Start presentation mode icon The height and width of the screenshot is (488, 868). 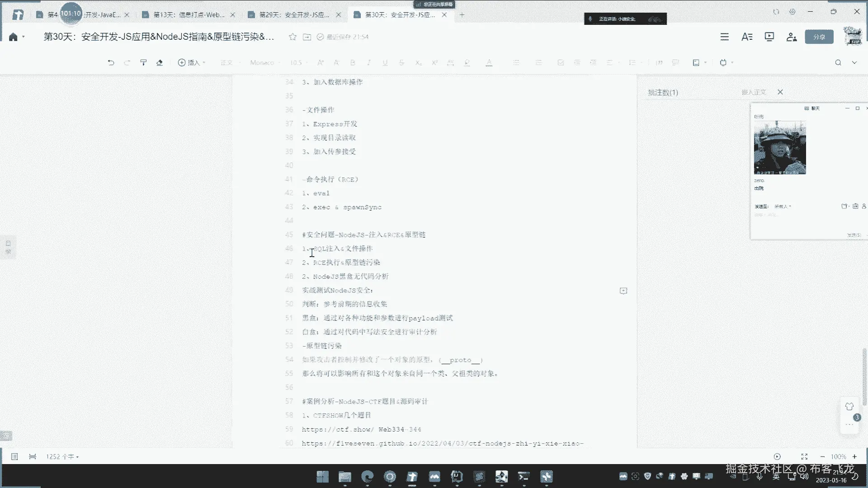click(769, 37)
